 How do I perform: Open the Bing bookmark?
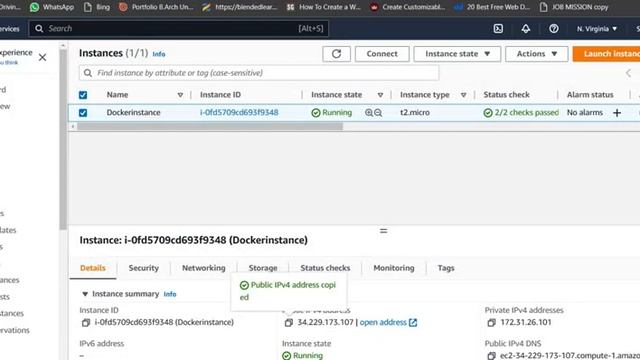pyautogui.click(x=97, y=7)
